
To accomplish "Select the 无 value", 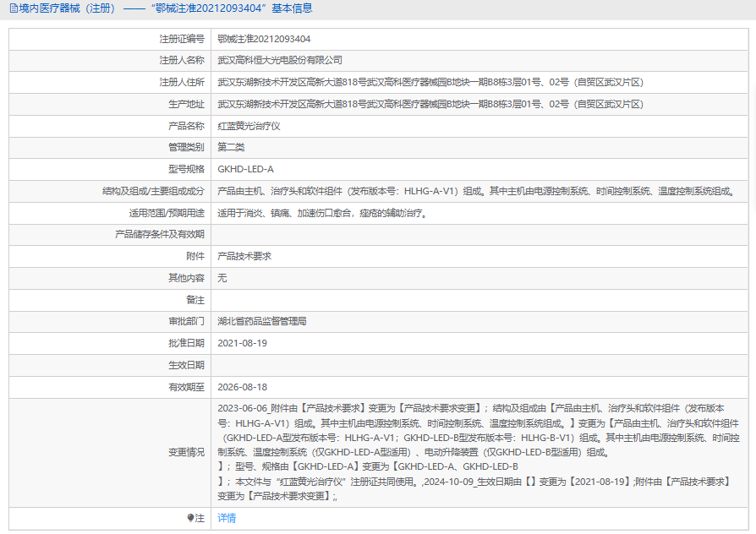I will tap(222, 278).
